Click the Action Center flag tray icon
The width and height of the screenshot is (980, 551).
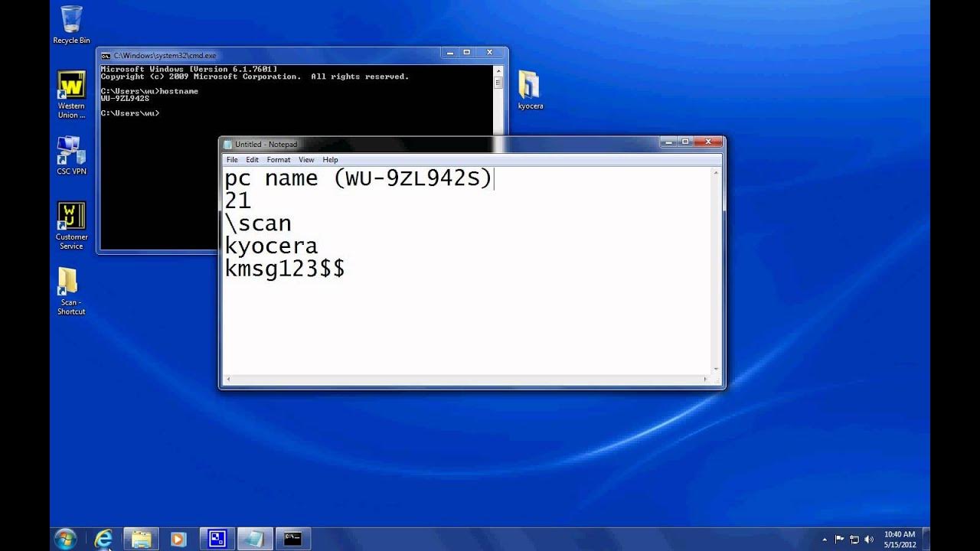[x=840, y=539]
